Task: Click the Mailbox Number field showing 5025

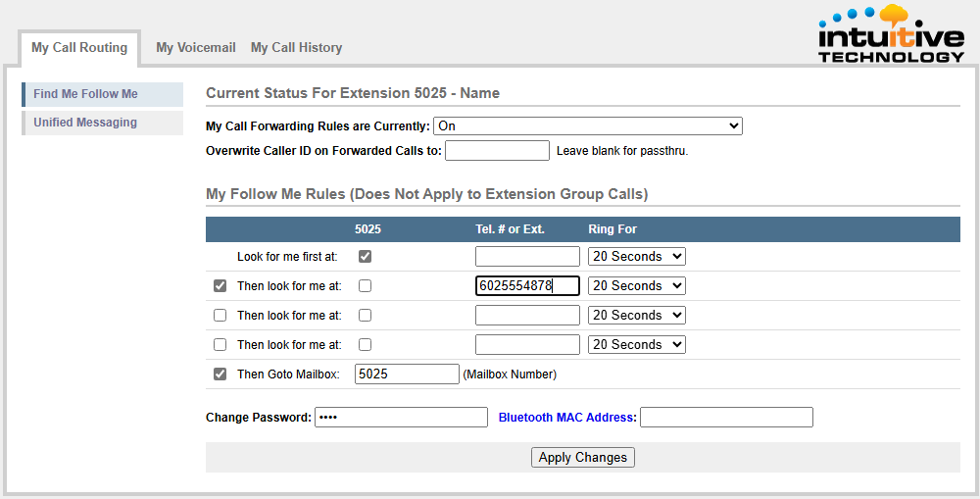Action: point(407,374)
